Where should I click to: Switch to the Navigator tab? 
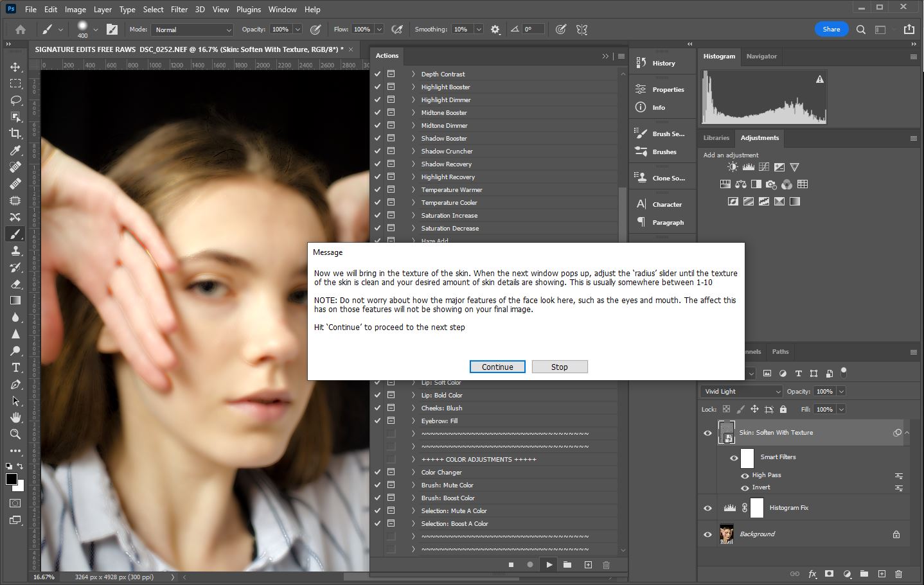[x=761, y=57]
